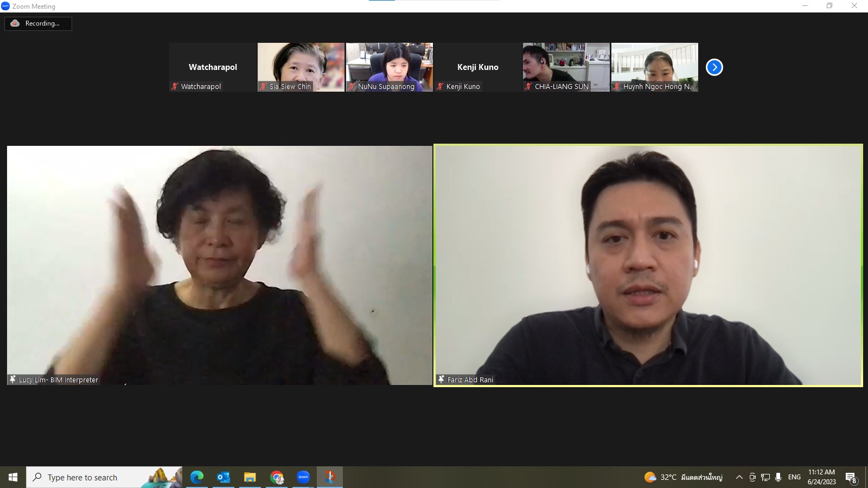Switch to Zoom app in taskbar
The height and width of the screenshot is (488, 868).
[x=303, y=477]
